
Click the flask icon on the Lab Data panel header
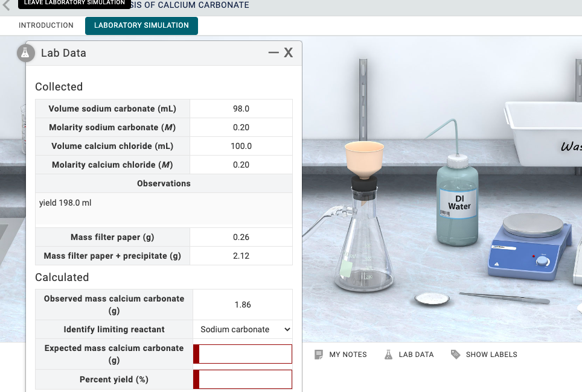tap(25, 53)
